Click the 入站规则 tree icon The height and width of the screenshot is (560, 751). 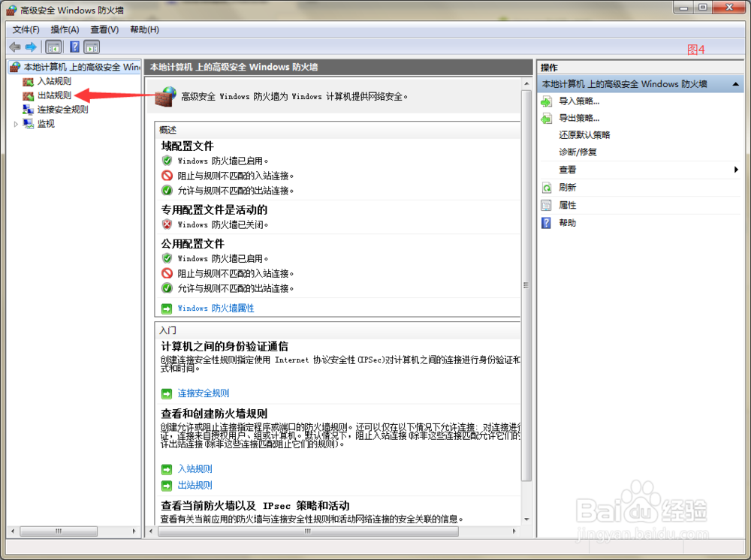pos(29,81)
